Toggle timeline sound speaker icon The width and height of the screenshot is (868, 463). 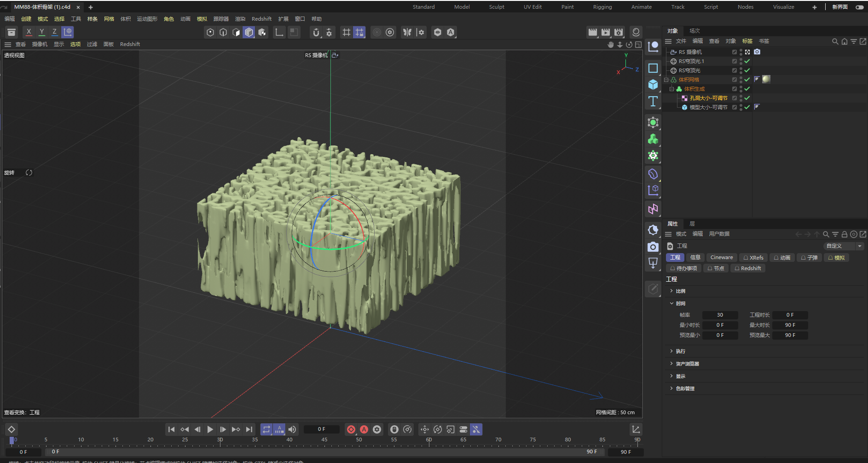click(x=292, y=429)
